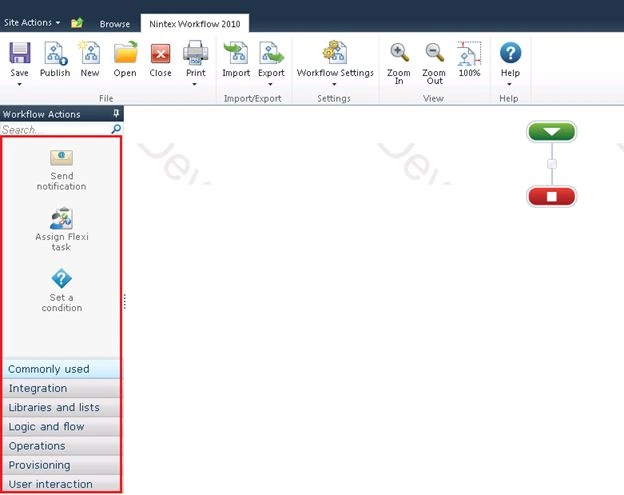Expand the Save dropdown arrow

19,84
